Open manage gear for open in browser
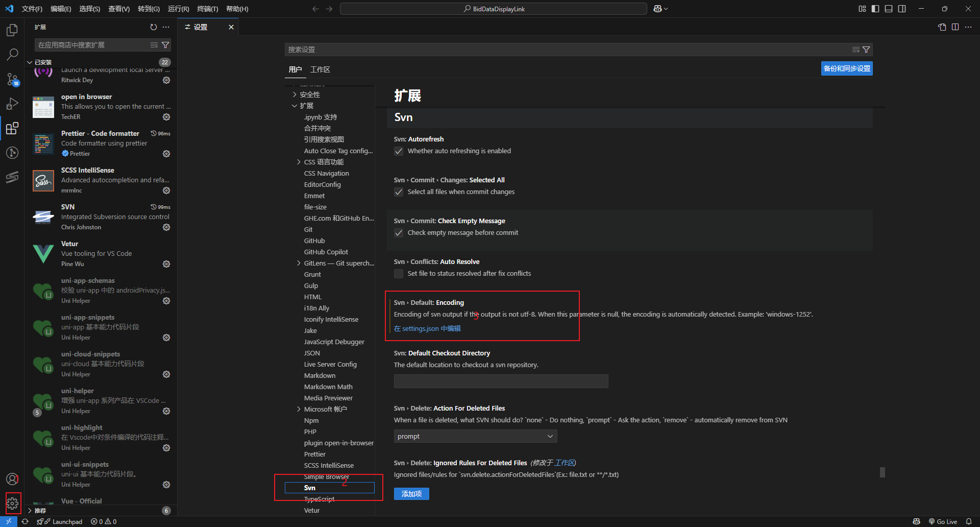The width and height of the screenshot is (980, 527). (x=166, y=117)
